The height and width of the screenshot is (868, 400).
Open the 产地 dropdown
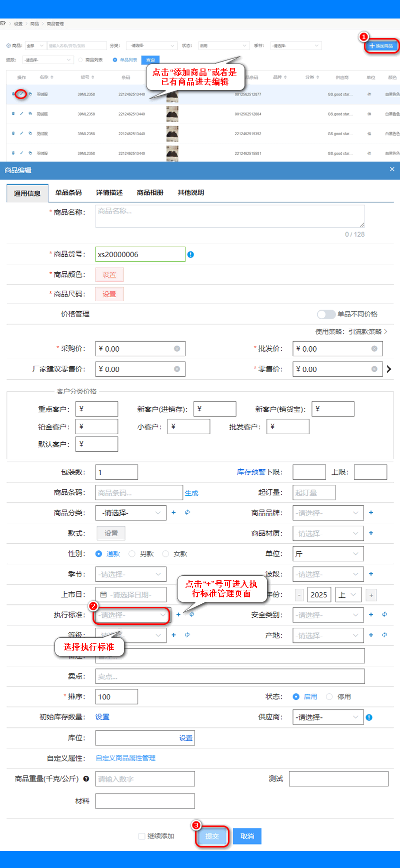pos(328,635)
